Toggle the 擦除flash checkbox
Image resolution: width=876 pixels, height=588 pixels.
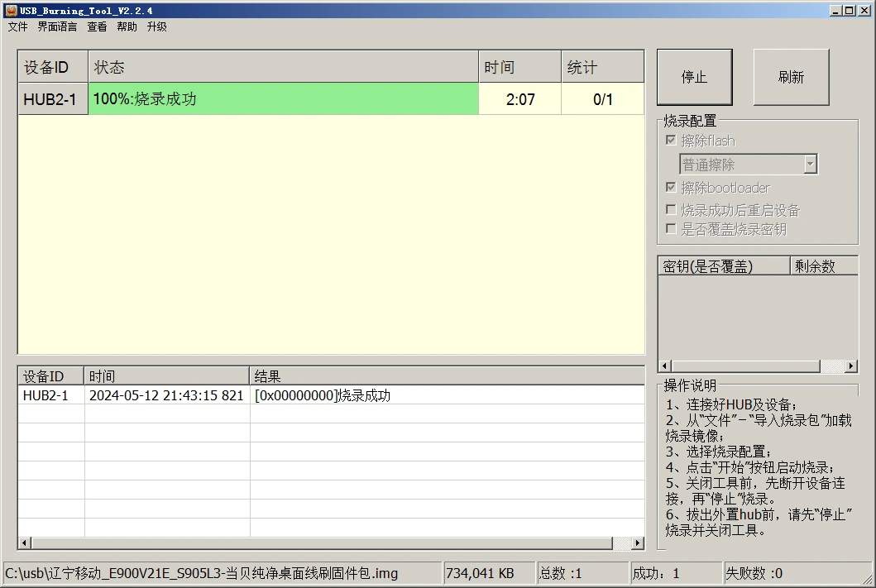pyautogui.click(x=671, y=141)
